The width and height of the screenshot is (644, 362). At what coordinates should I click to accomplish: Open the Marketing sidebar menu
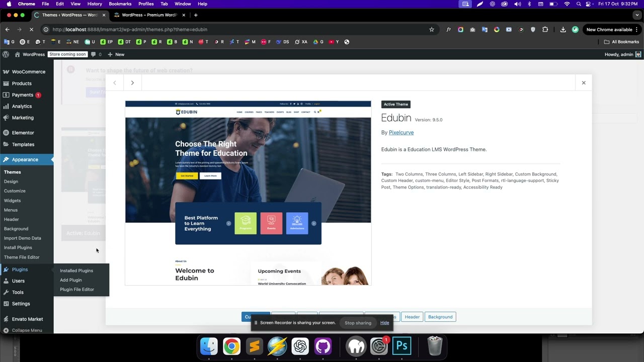pos(27,118)
